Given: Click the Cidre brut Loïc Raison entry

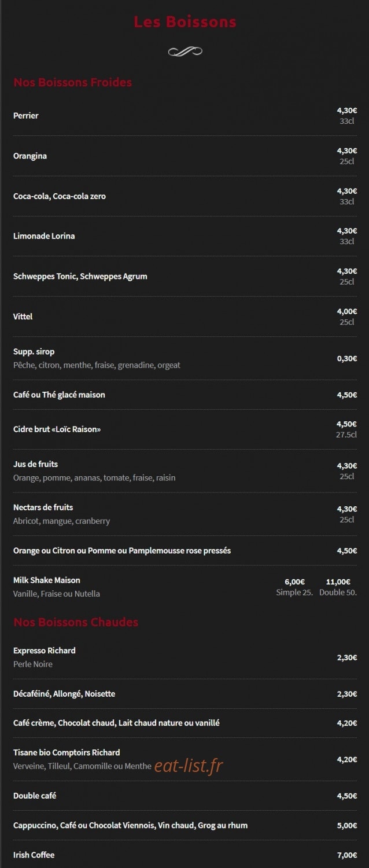Looking at the screenshot, I should click(x=57, y=429).
